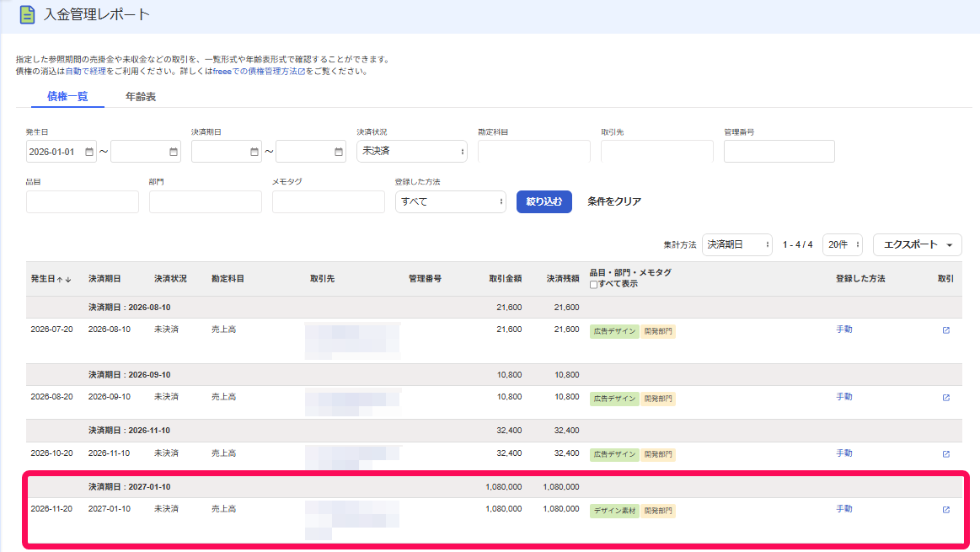Open calendar for 決済期日 end date
The width and height of the screenshot is (980, 552).
click(x=339, y=152)
